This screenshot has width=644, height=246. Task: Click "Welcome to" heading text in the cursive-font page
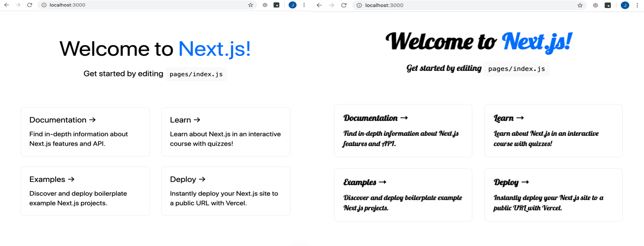(x=441, y=41)
